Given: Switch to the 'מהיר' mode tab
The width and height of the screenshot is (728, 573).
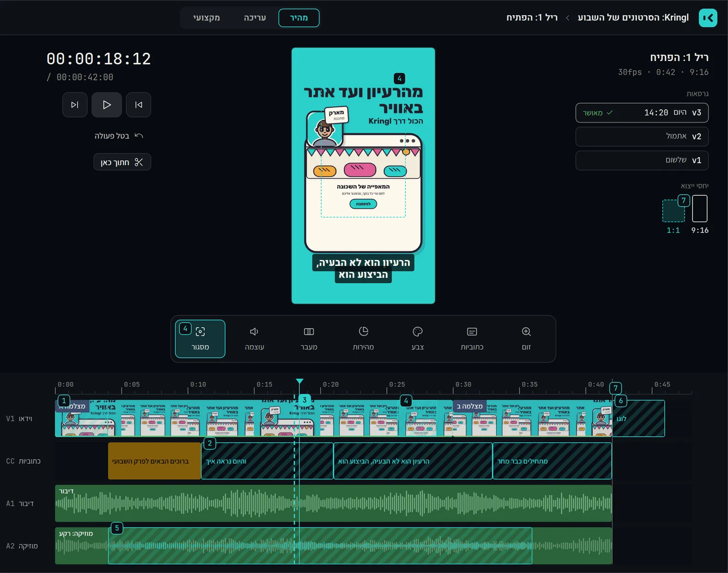Looking at the screenshot, I should pos(299,18).
